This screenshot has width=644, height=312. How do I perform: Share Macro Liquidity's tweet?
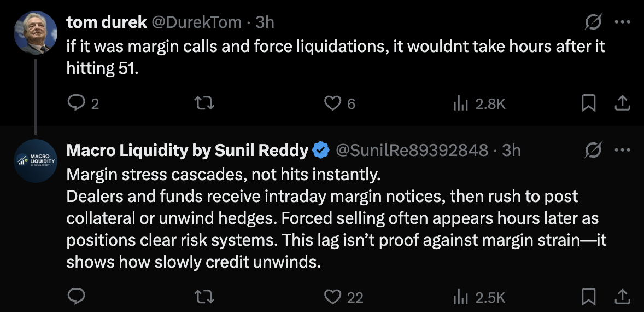point(622,296)
